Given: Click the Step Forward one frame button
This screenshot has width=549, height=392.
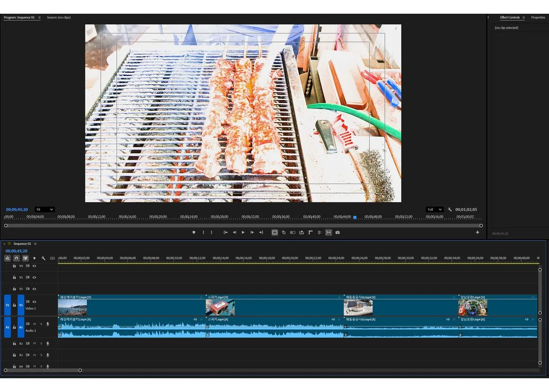Looking at the screenshot, I should pos(252,232).
